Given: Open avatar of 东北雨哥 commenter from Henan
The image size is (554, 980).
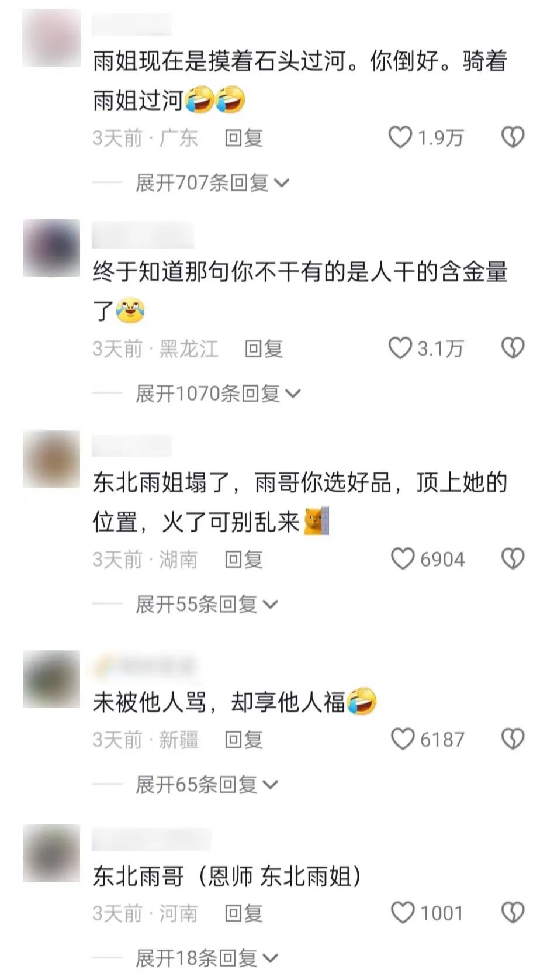Looking at the screenshot, I should 51,853.
